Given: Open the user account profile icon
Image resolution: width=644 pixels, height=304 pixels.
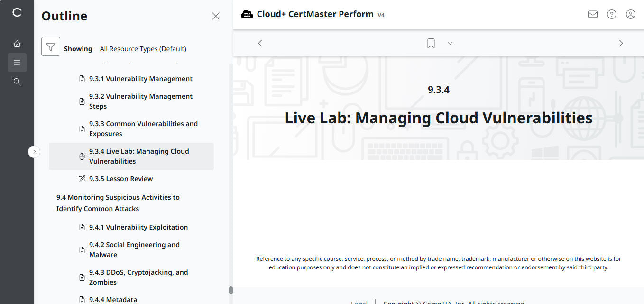Looking at the screenshot, I should 630,14.
